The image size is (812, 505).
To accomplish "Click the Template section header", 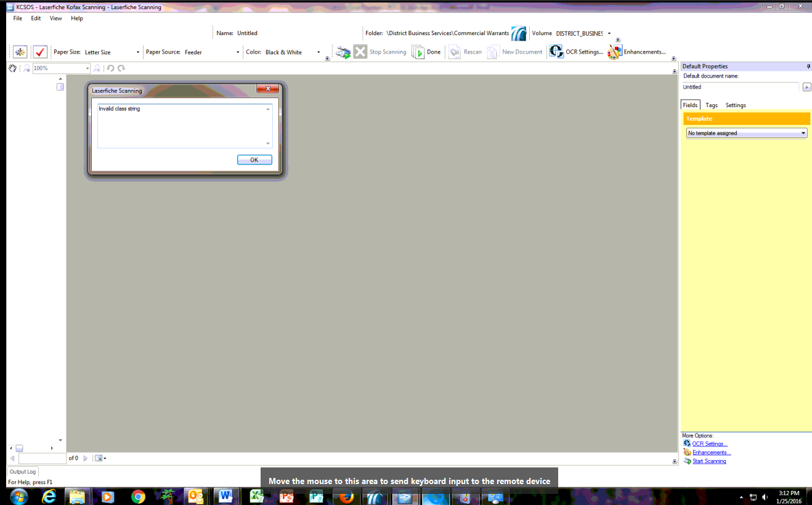I will point(747,119).
